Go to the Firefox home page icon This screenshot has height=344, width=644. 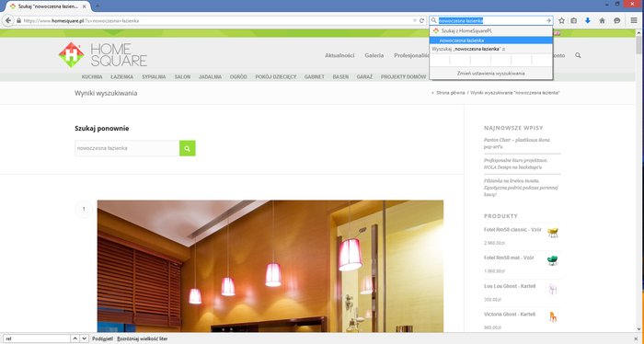click(602, 20)
